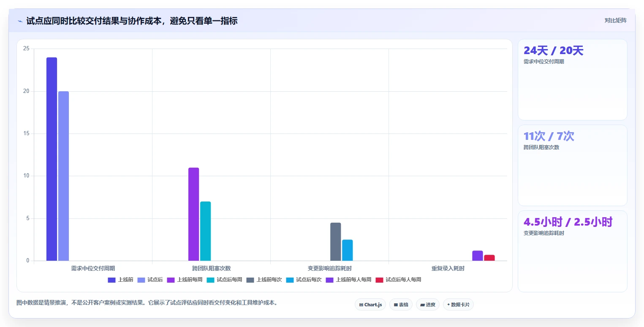This screenshot has height=327, width=644.
Task: Click the 试点后每人每周 legend color swatch
Action: [x=379, y=280]
